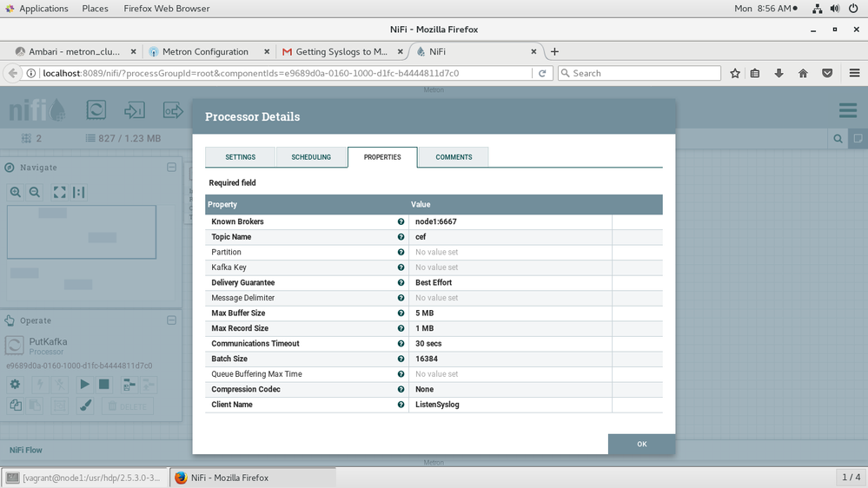Click the copy icon in Operate panel

pyautogui.click(x=16, y=406)
